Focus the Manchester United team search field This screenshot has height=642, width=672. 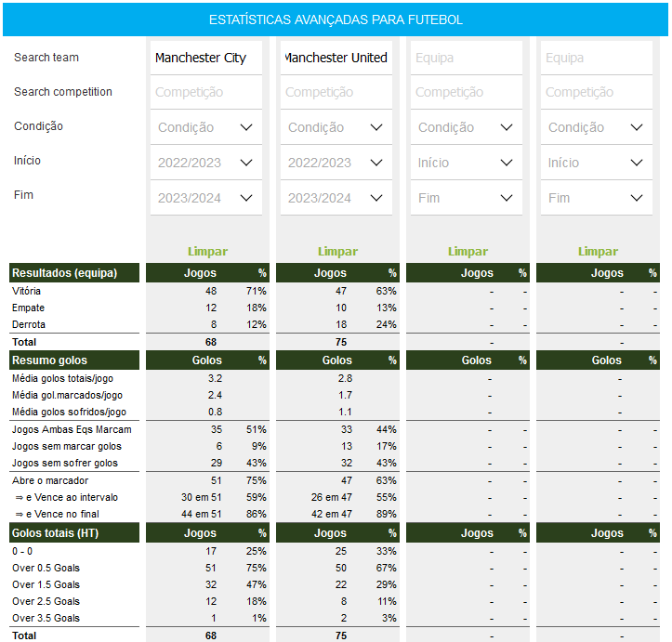coord(336,58)
